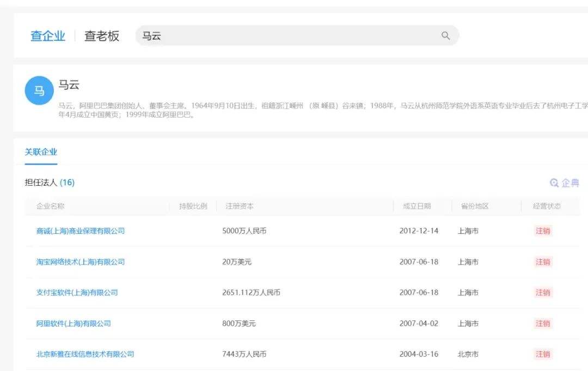
Task: Click the 2004-03-16 date cell
Action: click(419, 354)
